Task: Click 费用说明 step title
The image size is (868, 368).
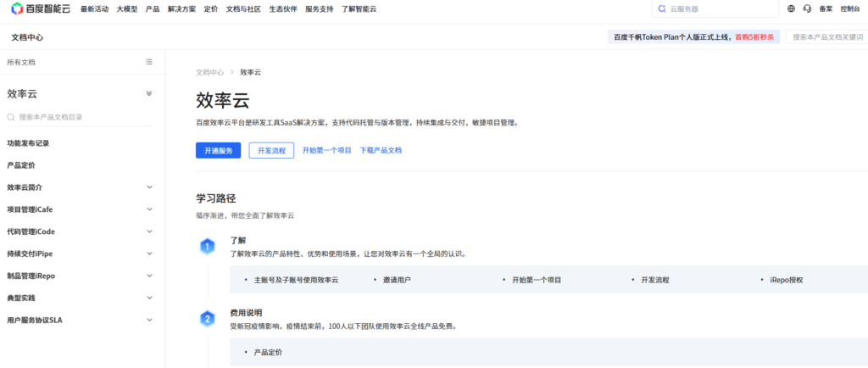Action: (247, 313)
